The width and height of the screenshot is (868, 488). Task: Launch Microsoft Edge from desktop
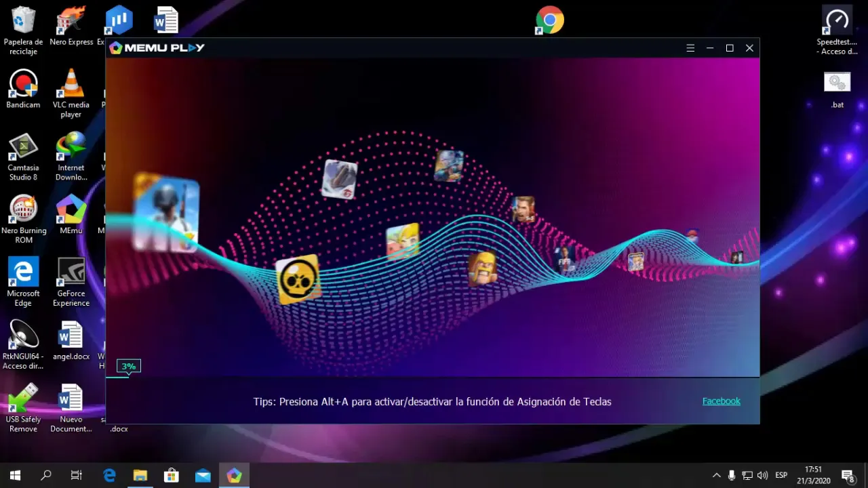pos(23,283)
